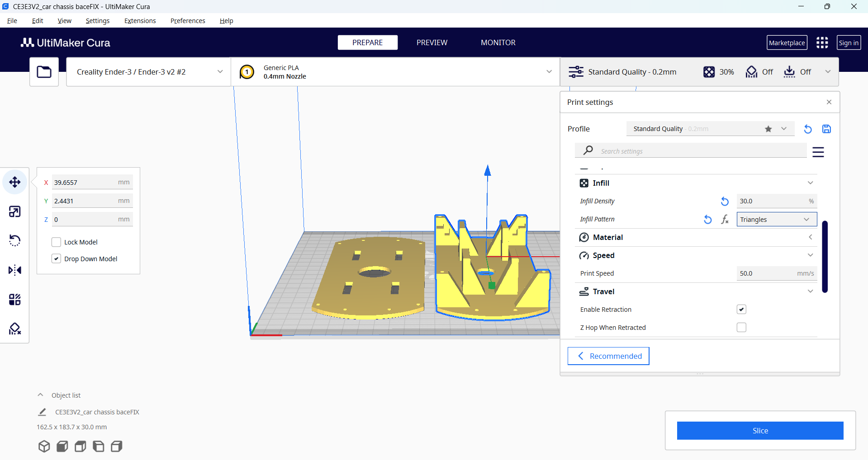
Task: Enable the Lock Model checkbox
Action: [x=56, y=242]
